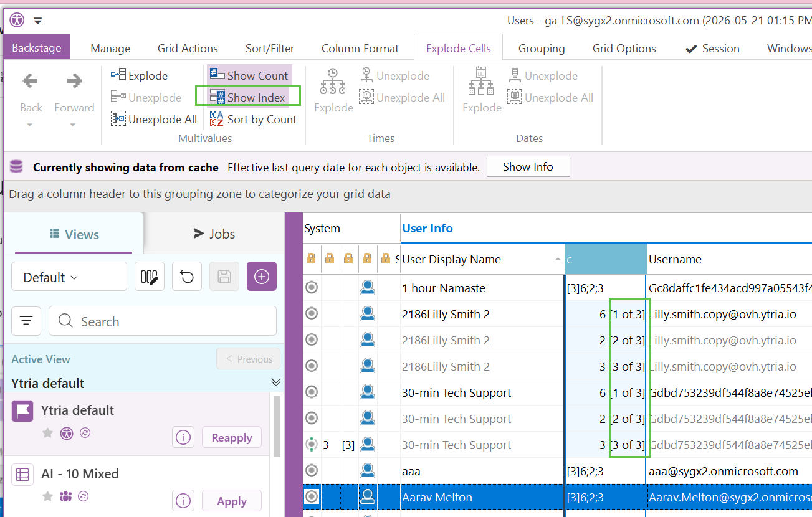Switch to the Manage ribbon tab
Image resolution: width=812 pixels, height=517 pixels.
tap(110, 48)
